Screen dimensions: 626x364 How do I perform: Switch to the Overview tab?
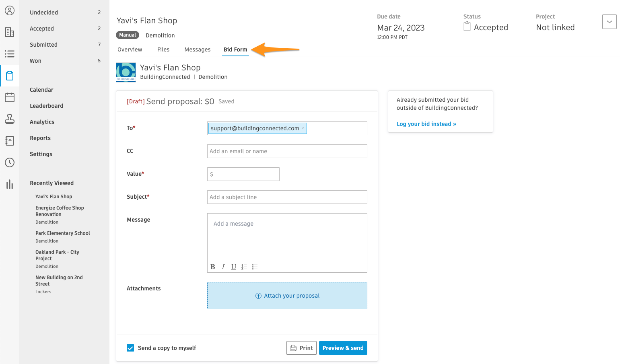[x=130, y=49]
